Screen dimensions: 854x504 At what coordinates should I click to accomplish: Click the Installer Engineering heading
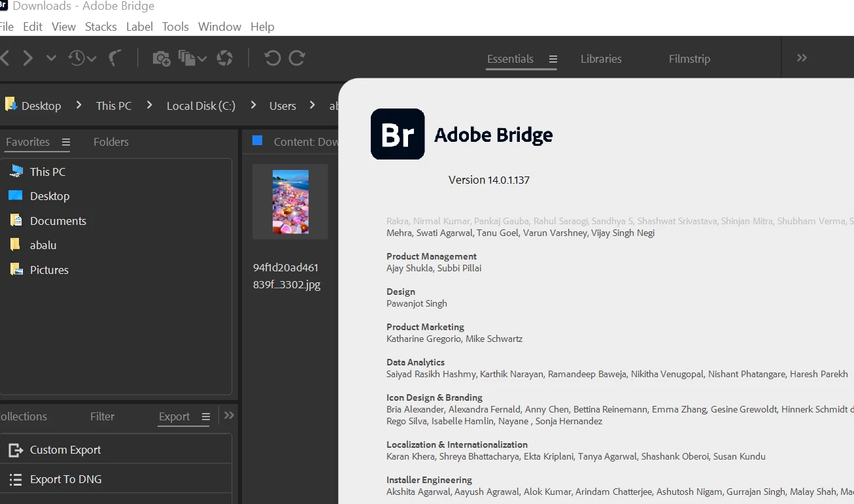point(429,480)
